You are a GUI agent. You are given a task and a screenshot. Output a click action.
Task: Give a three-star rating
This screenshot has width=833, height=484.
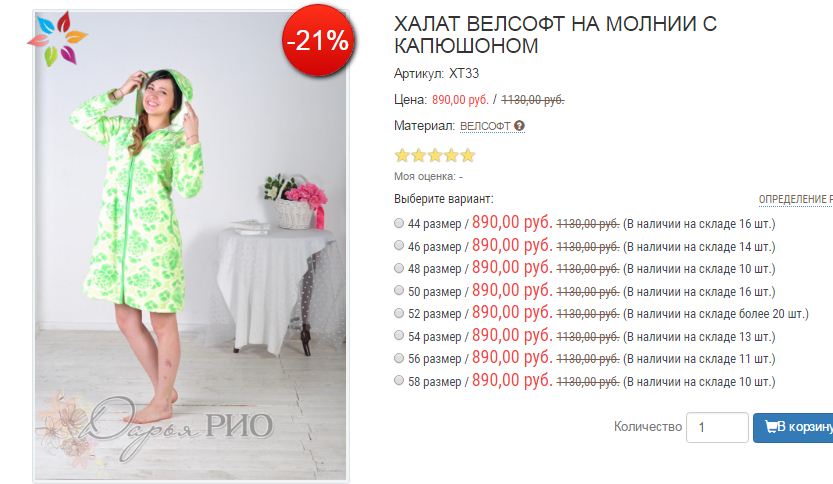pyautogui.click(x=435, y=155)
